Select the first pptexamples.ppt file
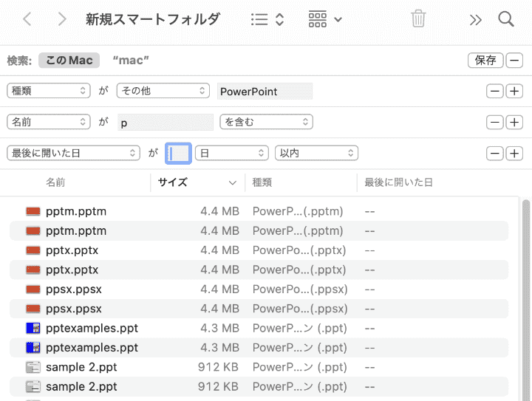The height and width of the screenshot is (401, 532). (x=92, y=328)
